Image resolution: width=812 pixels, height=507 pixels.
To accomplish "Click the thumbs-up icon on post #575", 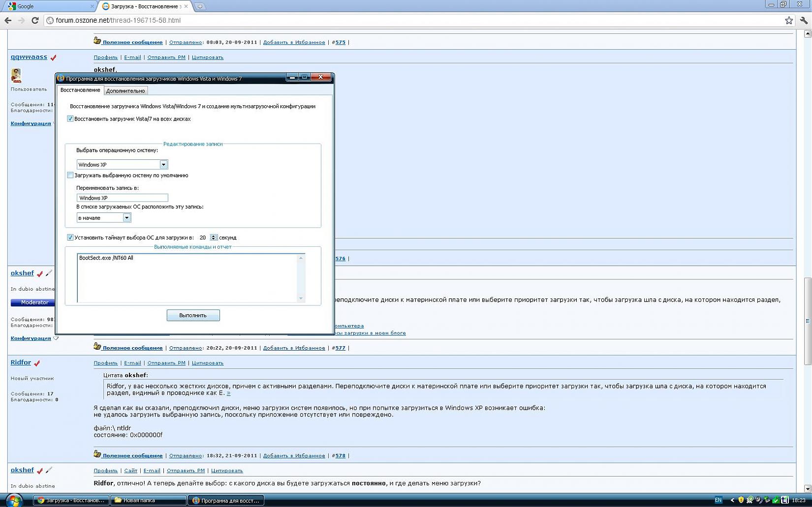I will tap(97, 41).
